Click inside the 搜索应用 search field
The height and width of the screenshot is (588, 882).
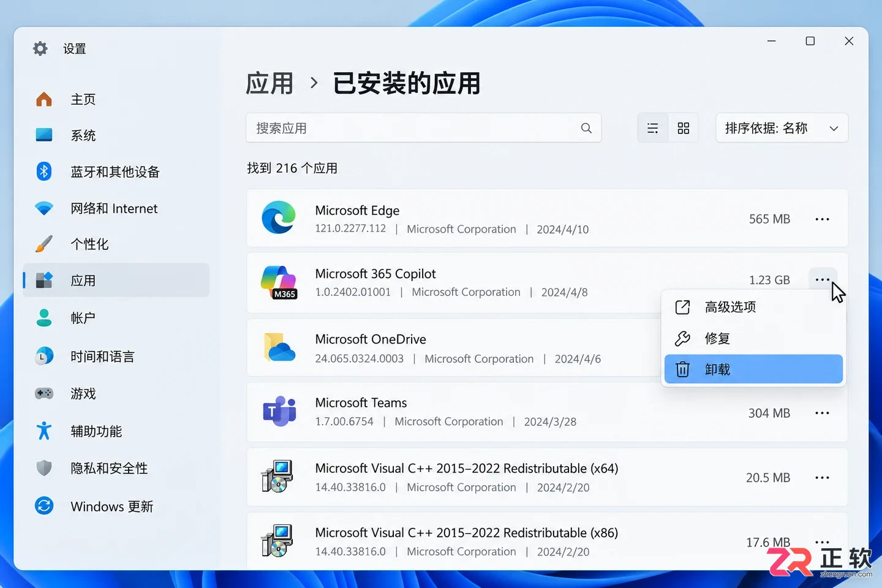[x=423, y=128]
